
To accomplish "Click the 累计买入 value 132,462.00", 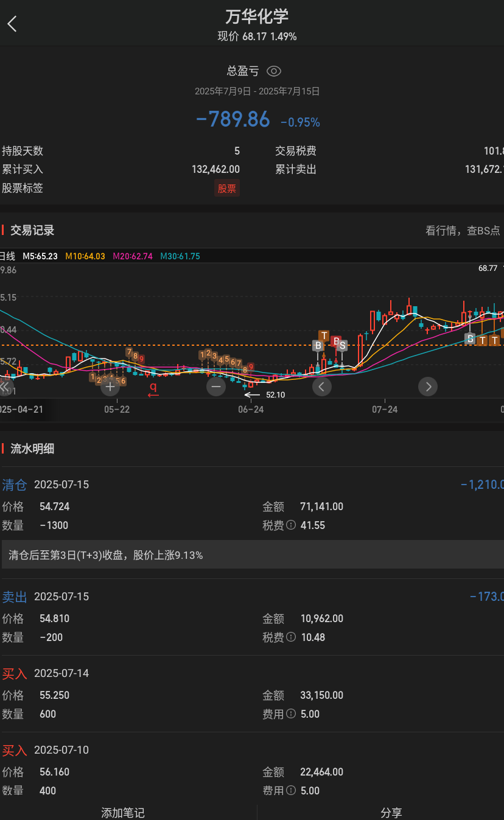I will click(215, 169).
